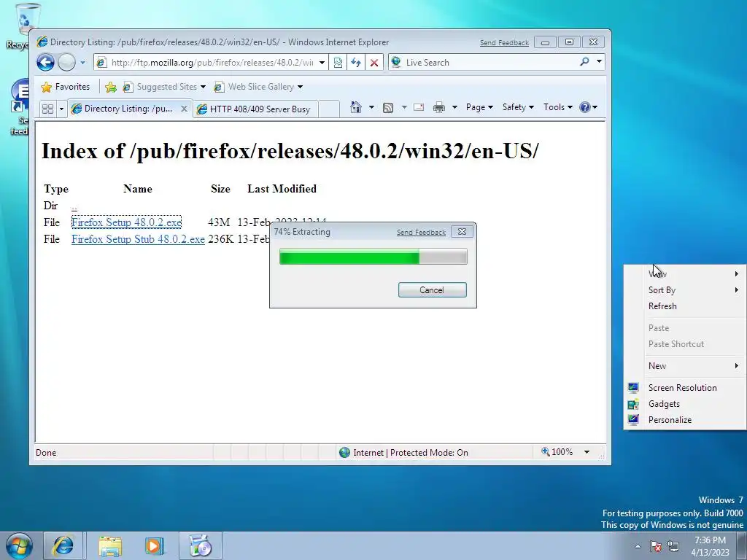Refresh the page via address bar icon
The width and height of the screenshot is (747, 560).
[x=356, y=63]
